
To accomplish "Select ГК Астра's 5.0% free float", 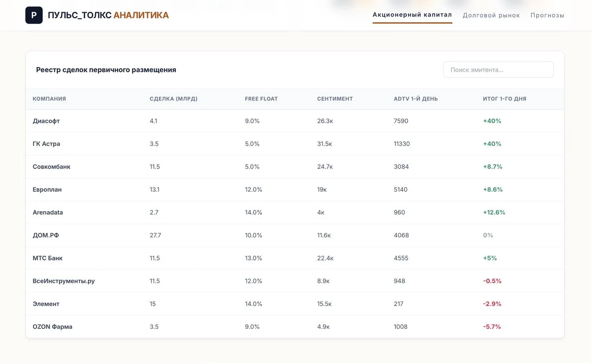I will (253, 144).
